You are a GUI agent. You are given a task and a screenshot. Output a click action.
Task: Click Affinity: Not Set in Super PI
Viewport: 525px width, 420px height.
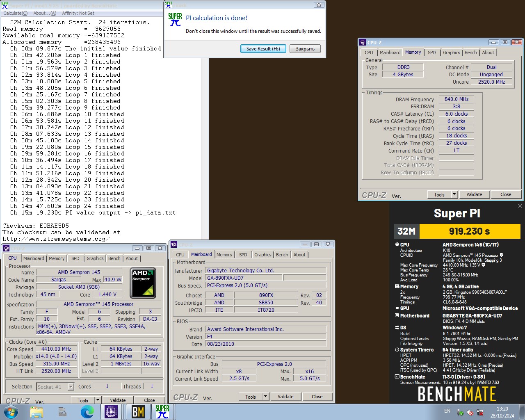tap(78, 13)
